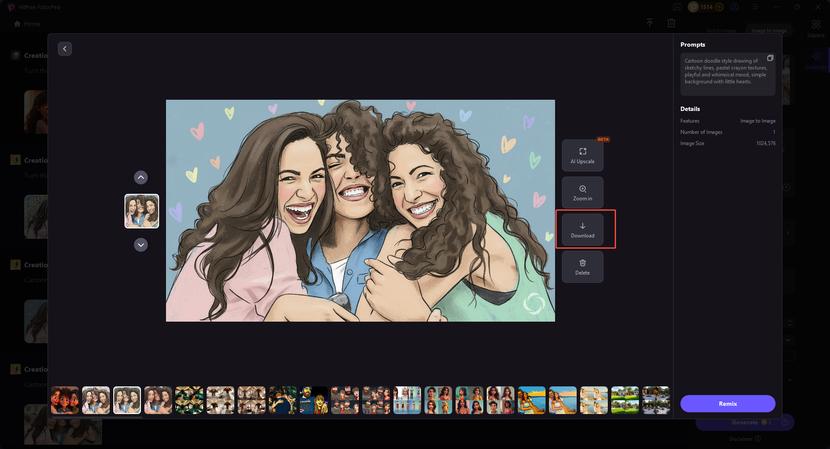The image size is (830, 449).
Task: Open the pixel-art man thumbnail with black background
Action: 314,400
